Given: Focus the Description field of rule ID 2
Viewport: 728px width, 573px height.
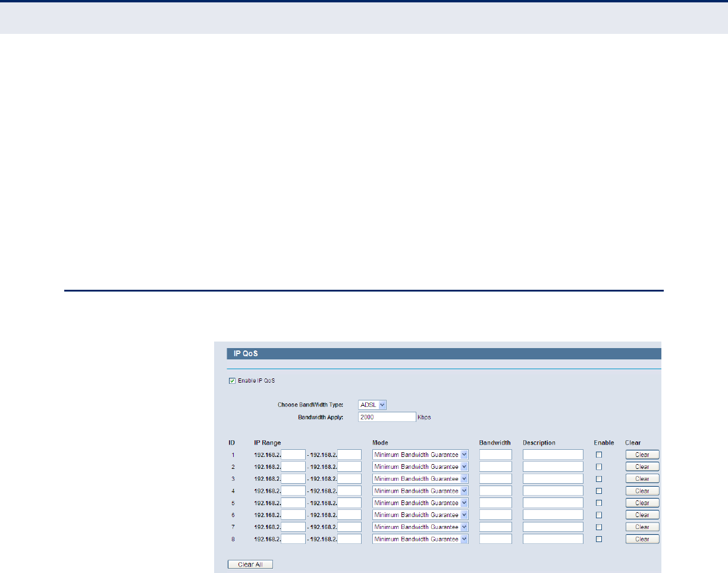Looking at the screenshot, I should (553, 466).
